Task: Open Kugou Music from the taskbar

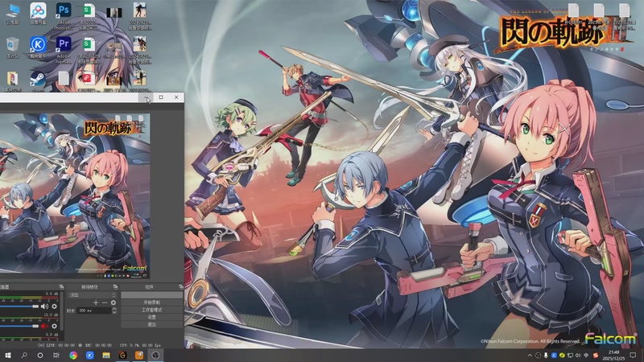Action: click(89, 355)
